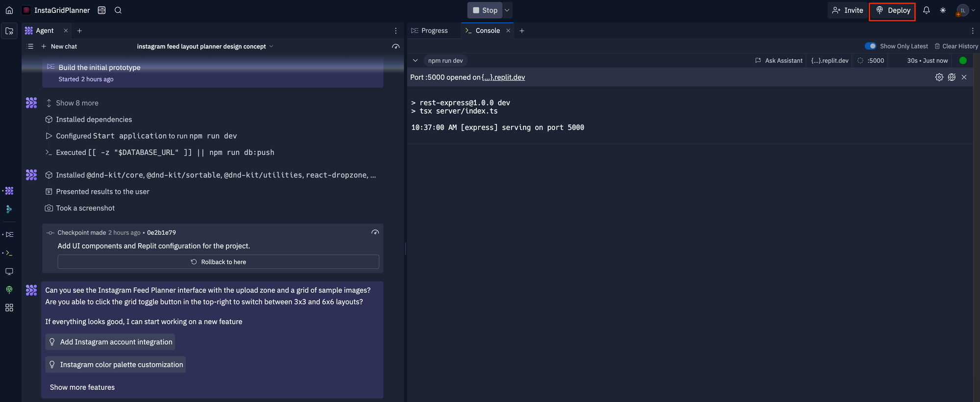Choose Instagram color palette customization
This screenshot has width=980, height=402.
[116, 364]
